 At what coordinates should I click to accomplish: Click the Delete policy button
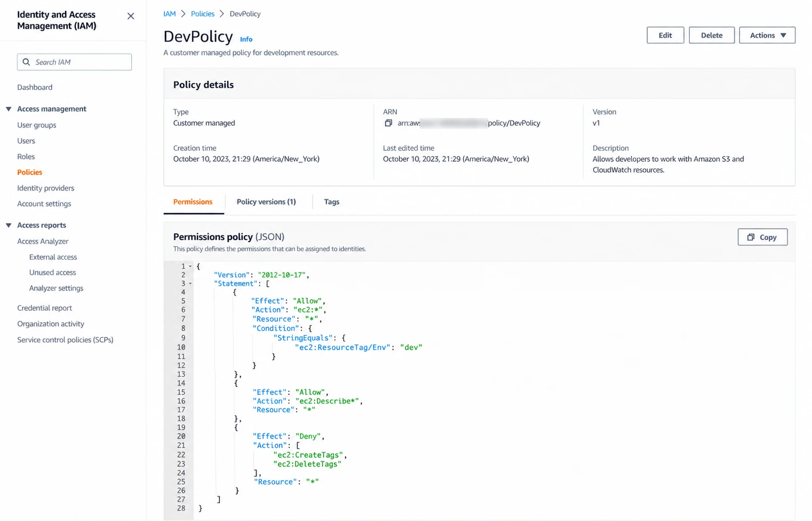[x=711, y=35]
